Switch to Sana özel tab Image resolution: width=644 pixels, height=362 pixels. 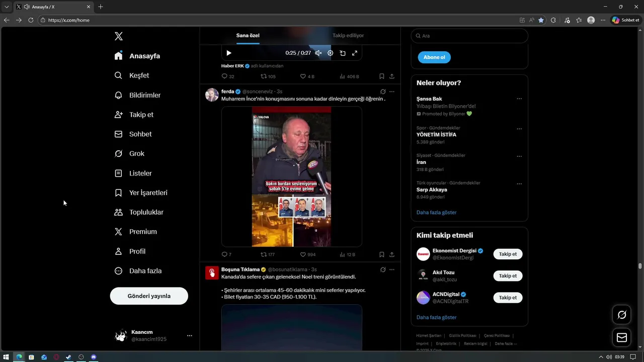[248, 36]
